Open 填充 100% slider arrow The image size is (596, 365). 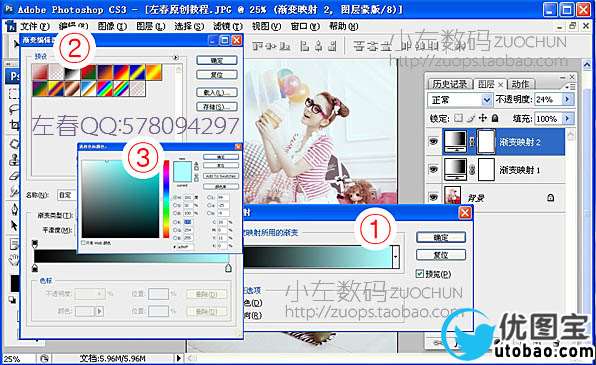pos(567,119)
